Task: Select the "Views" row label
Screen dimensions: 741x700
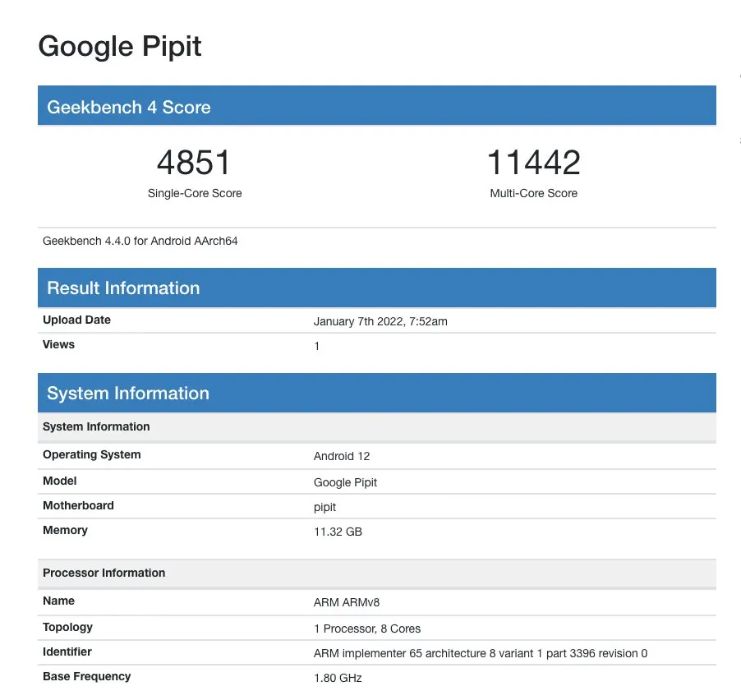Action: pos(58,344)
